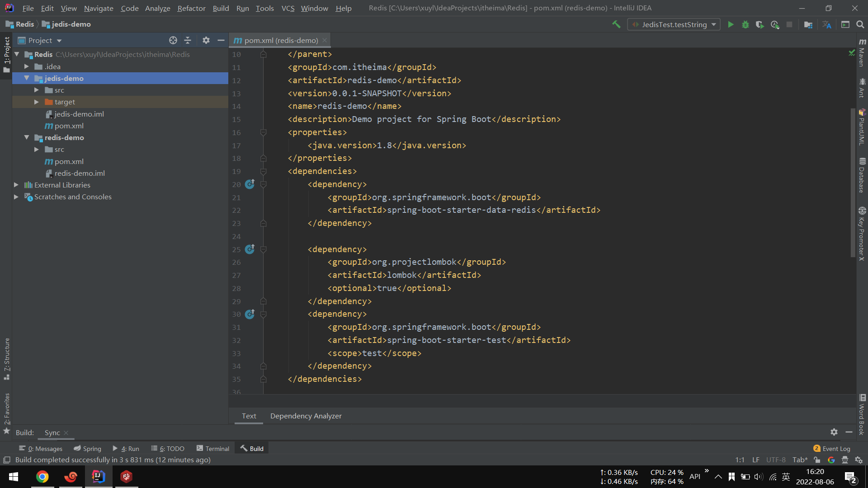Open Project panel settings gear
Viewport: 868px width, 488px height.
(206, 40)
